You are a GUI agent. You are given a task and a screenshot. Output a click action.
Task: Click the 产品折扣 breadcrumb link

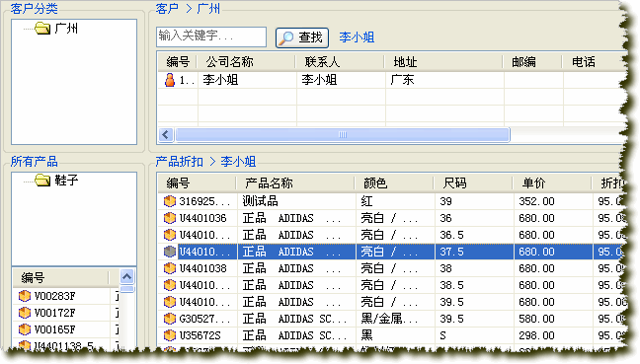point(179,162)
